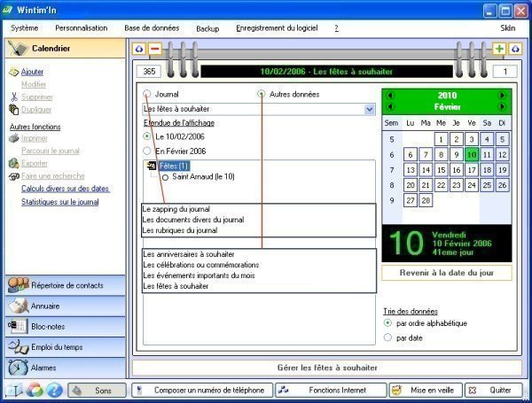The width and height of the screenshot is (532, 403).
Task: Choose the Le 10/02/2006 display option
Action: [147, 136]
